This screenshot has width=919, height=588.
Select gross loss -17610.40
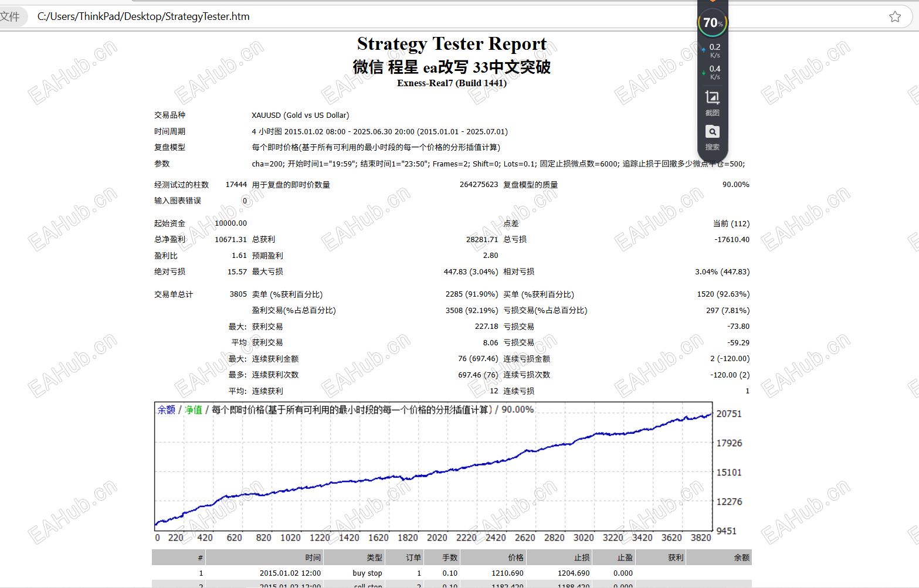(x=732, y=240)
